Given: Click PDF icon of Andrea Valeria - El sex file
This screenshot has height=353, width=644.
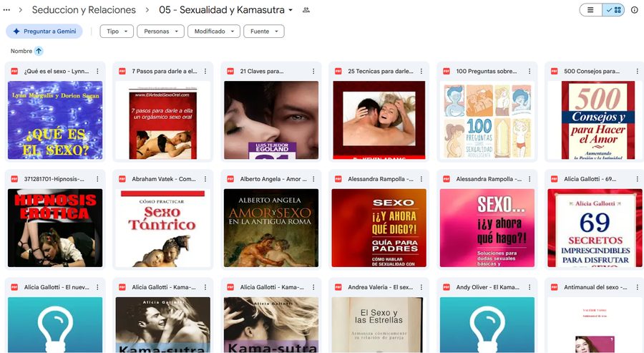Looking at the screenshot, I should pyautogui.click(x=338, y=287).
